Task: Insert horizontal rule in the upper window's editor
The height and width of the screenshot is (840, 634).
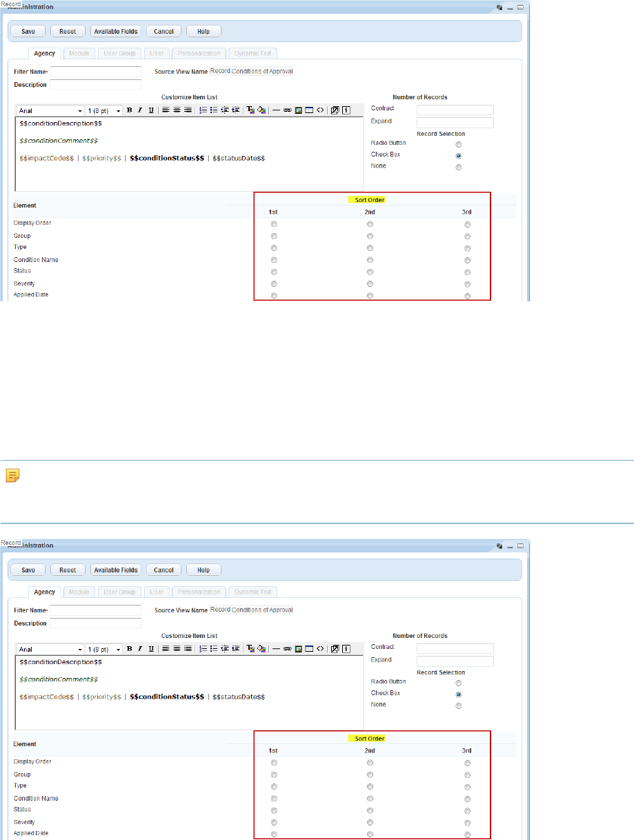Action: pyautogui.click(x=277, y=110)
